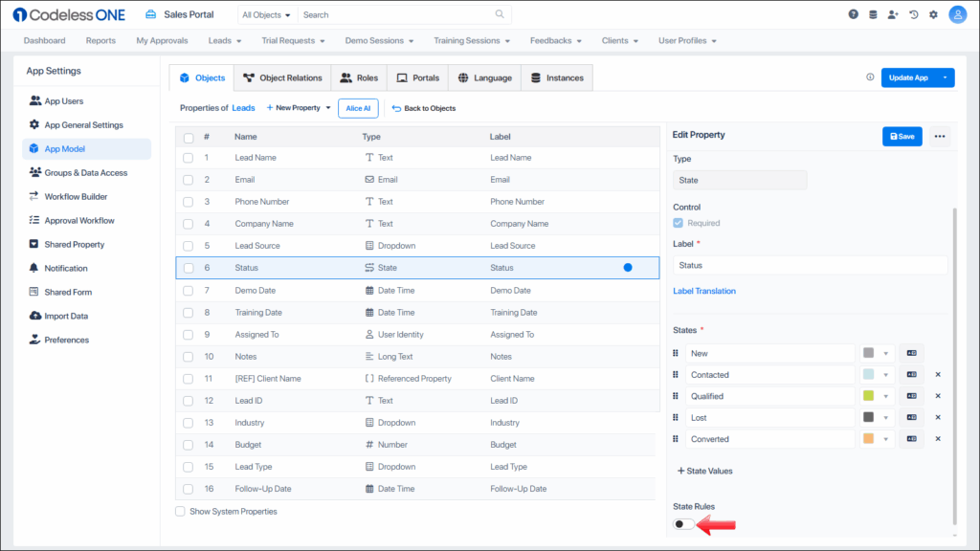Click the Workflow Builder sidebar icon
This screenshot has width=980, height=551.
33,196
